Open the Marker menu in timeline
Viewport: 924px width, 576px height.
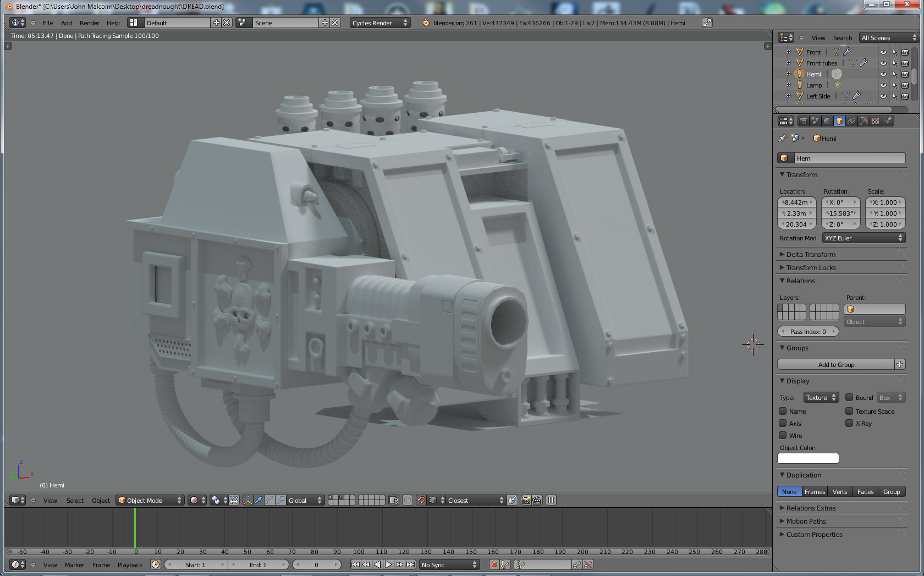tap(74, 565)
